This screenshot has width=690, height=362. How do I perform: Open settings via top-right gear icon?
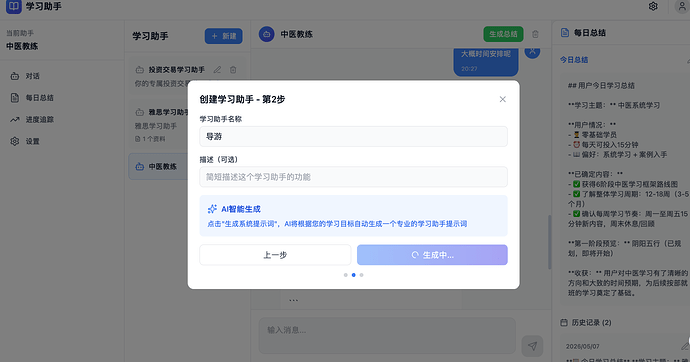(653, 6)
